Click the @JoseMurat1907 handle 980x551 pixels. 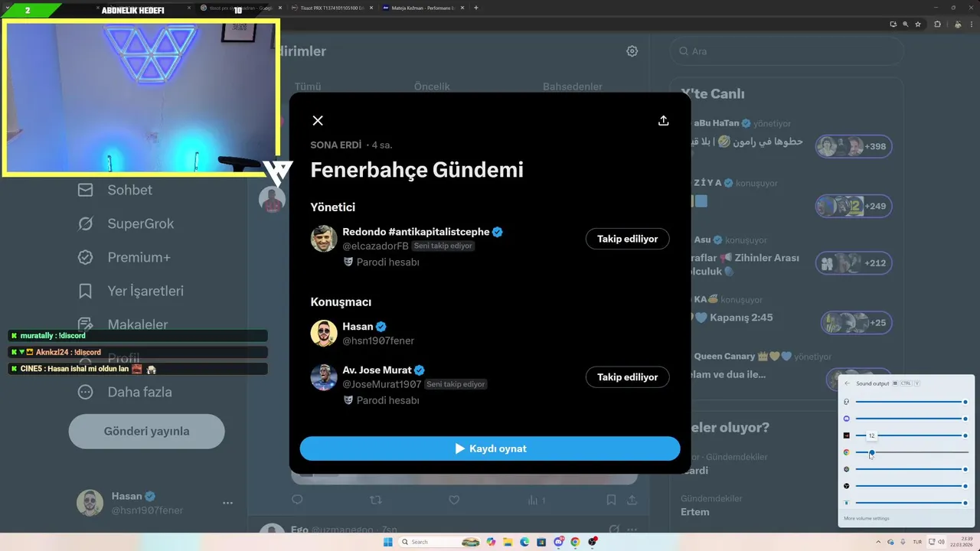[x=382, y=384]
